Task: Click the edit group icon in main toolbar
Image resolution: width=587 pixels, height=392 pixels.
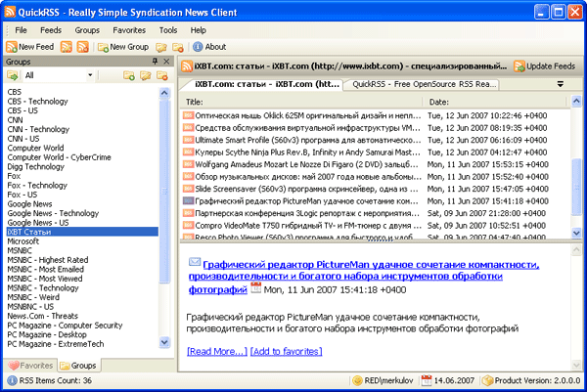Action: point(161,47)
